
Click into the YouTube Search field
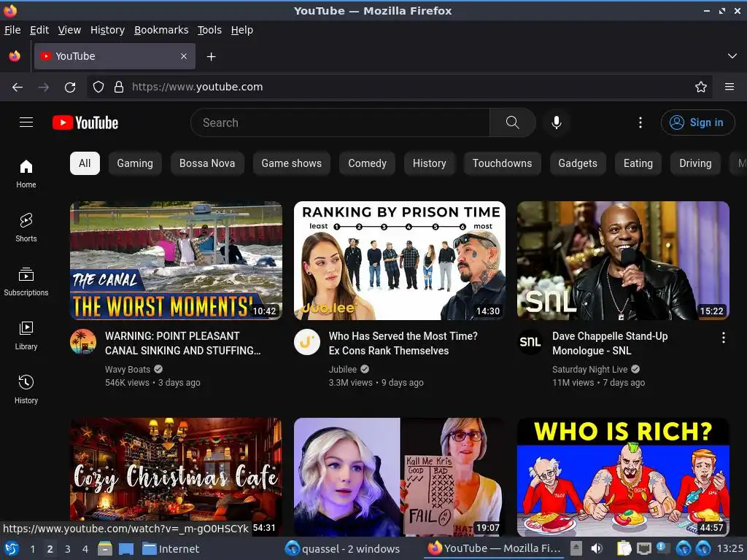(x=340, y=122)
